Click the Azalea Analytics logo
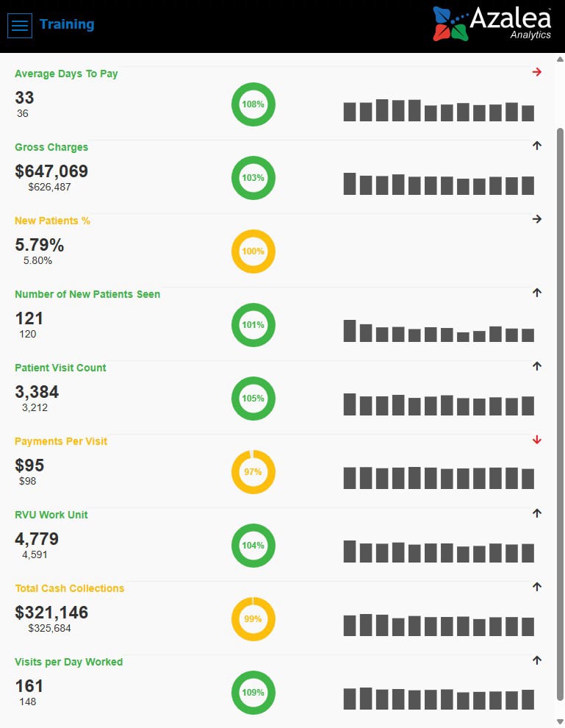The image size is (565, 728). pos(492,24)
